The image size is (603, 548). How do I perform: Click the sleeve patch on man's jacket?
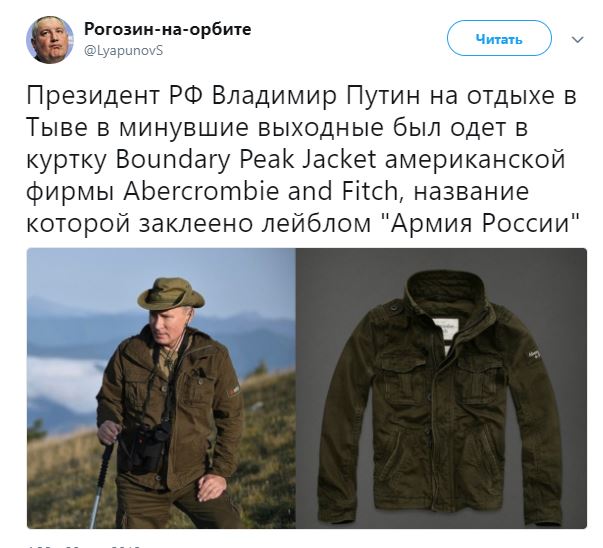point(233,391)
